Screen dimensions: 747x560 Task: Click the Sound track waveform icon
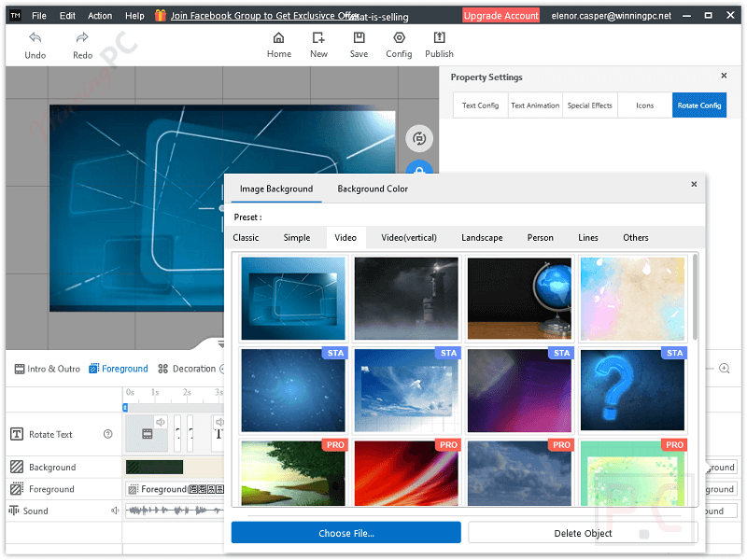pyautogui.click(x=14, y=510)
